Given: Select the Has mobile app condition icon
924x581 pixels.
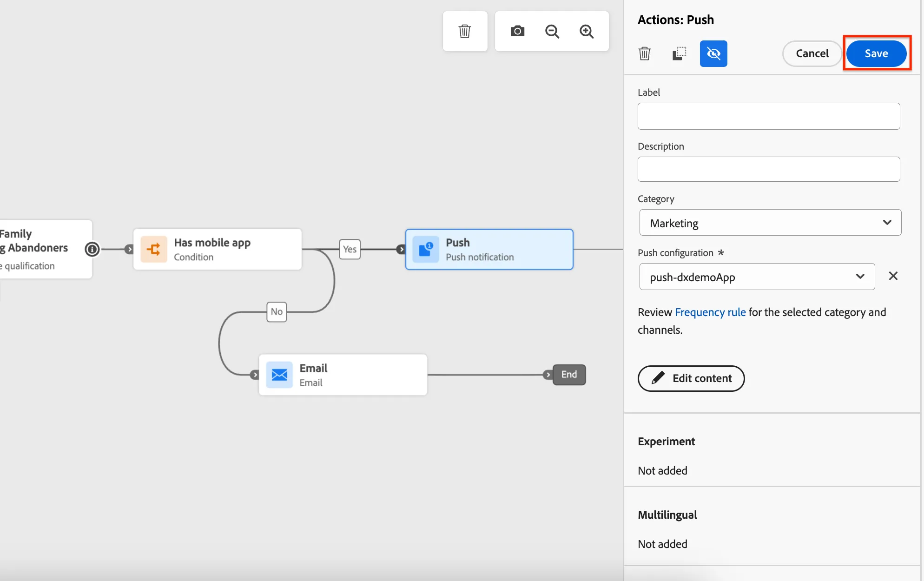Looking at the screenshot, I should [x=154, y=249].
